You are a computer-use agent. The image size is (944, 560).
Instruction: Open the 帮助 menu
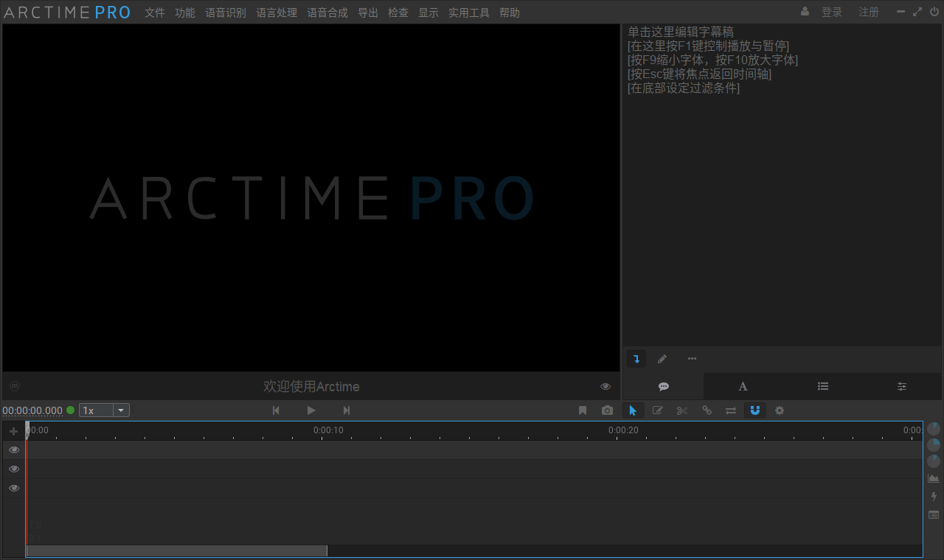coord(510,13)
